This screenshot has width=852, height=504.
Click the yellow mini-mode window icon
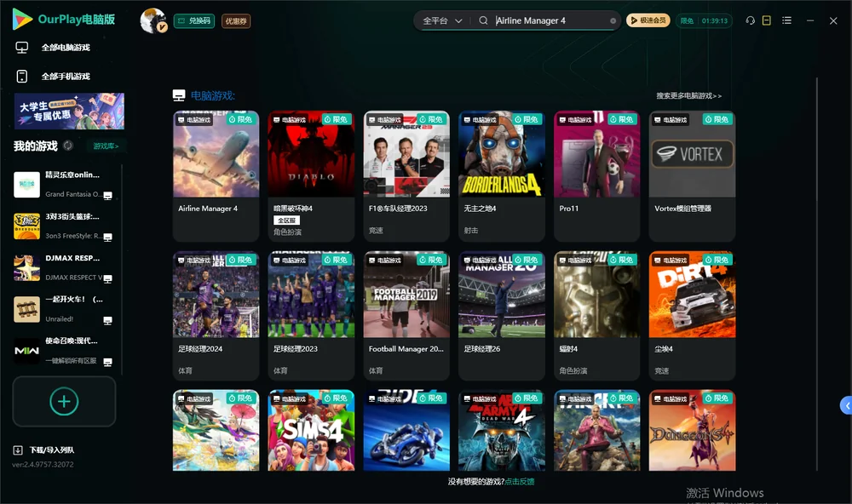pyautogui.click(x=767, y=20)
